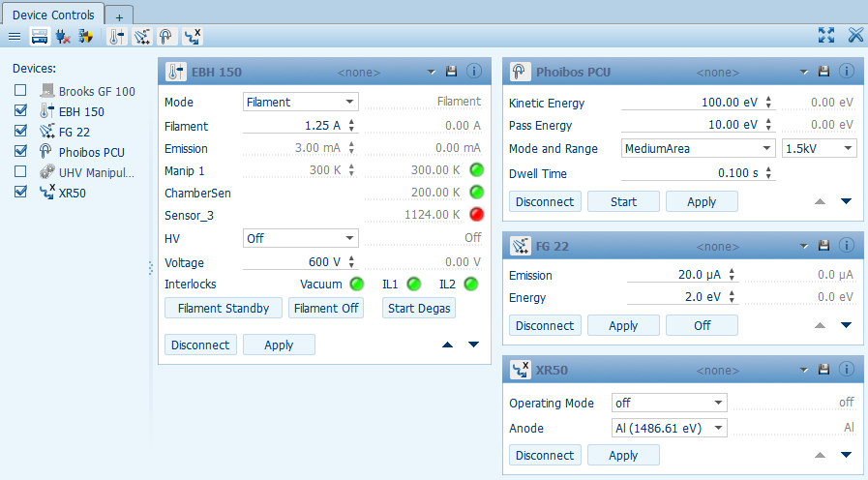Toggle the XR50 toolbar icon
Viewport: 868px width, 480px height.
coord(193,36)
